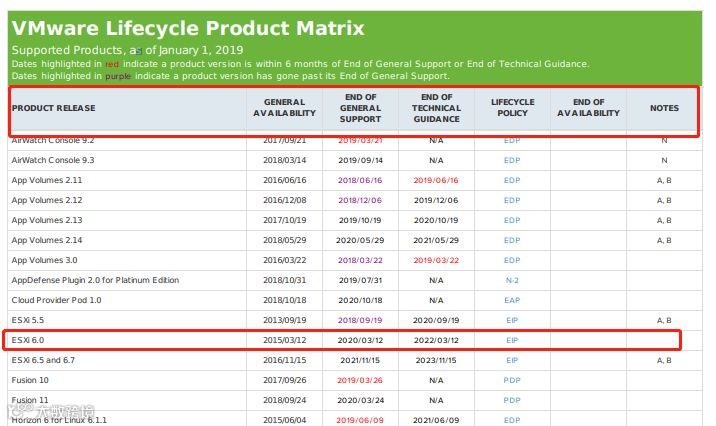Click the EIP link in ESXi 5.5 row
This screenshot has width=716, height=426.
[x=512, y=321]
